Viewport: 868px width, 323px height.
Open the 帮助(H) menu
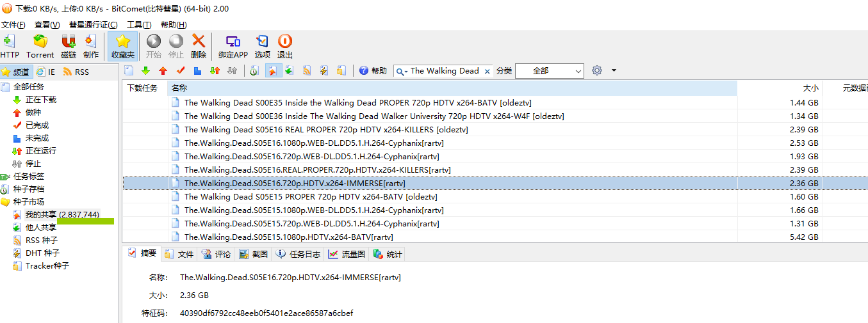pos(174,25)
